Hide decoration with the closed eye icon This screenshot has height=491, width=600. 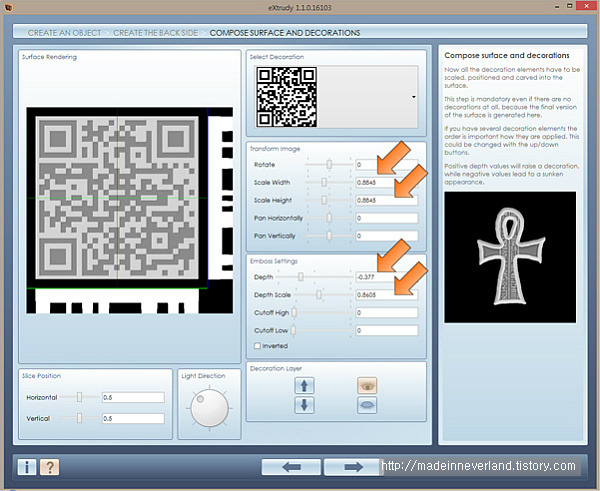(367, 405)
